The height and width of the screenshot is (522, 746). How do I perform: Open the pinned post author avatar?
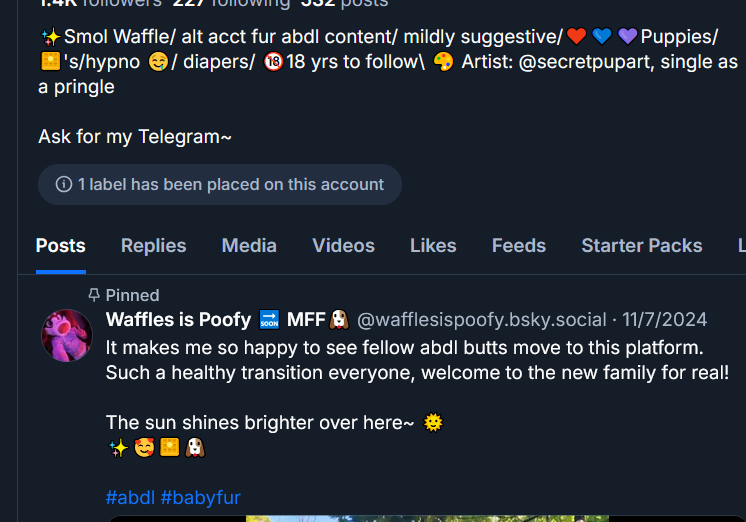(x=67, y=335)
